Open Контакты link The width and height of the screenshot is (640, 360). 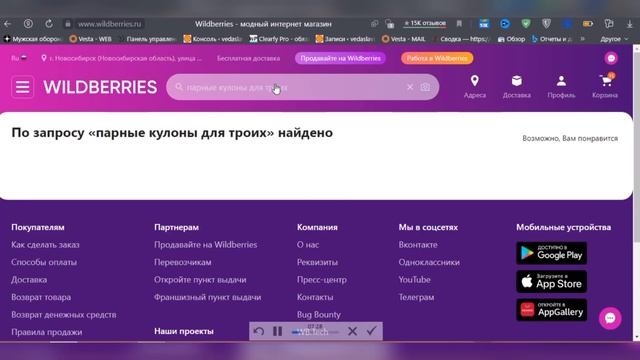tap(315, 298)
